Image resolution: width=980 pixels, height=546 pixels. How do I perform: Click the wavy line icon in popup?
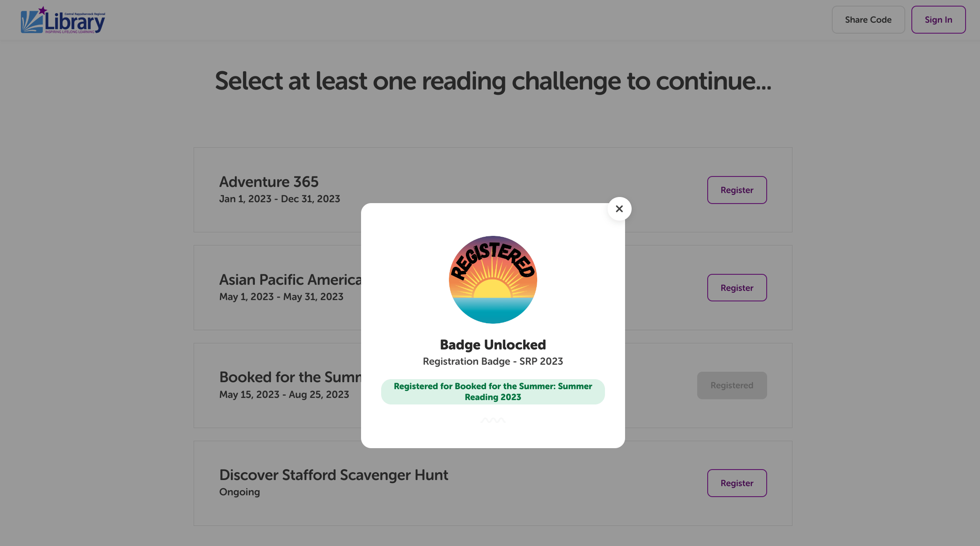pos(493,420)
